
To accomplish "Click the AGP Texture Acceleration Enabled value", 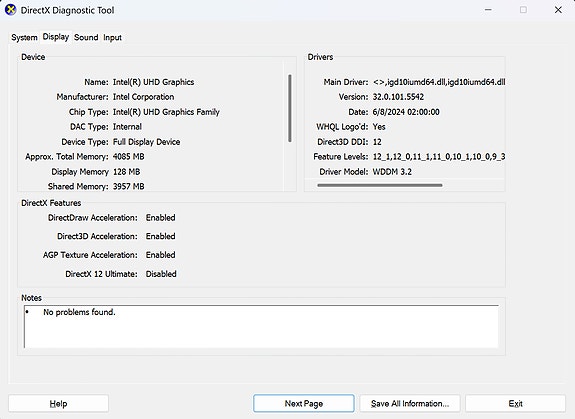I will (x=161, y=255).
